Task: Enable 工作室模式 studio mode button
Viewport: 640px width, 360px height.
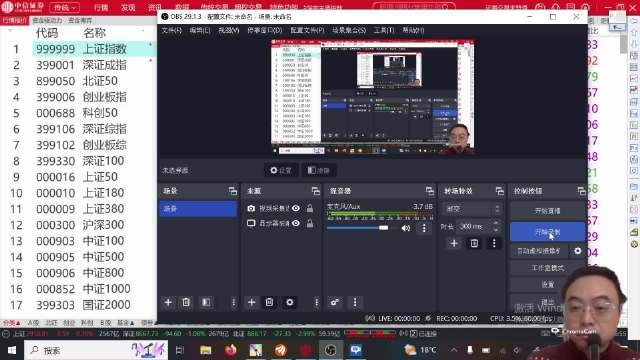Action: click(547, 268)
